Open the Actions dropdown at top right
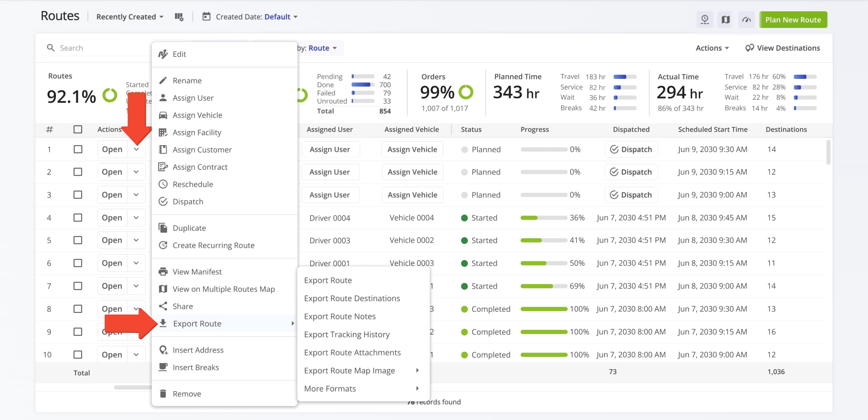Viewport: 868px width, 420px height. coord(712,48)
